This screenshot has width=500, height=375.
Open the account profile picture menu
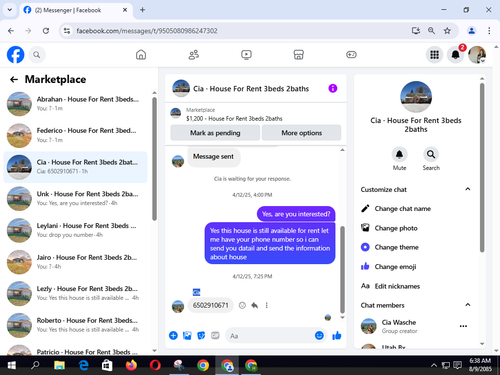[477, 55]
